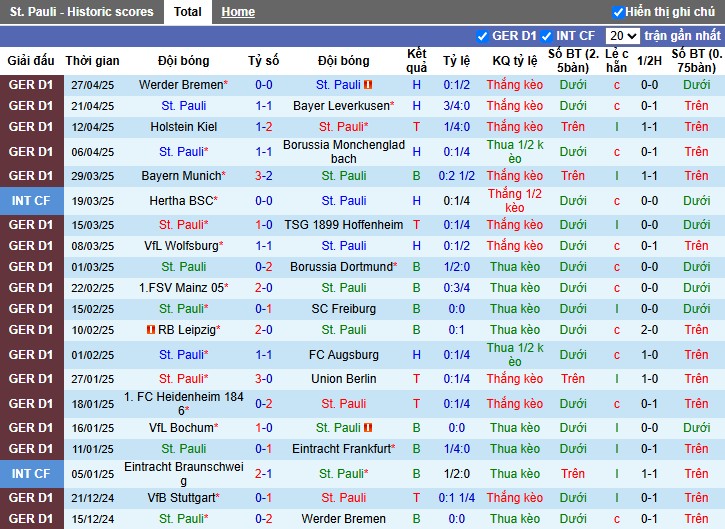Click the 3-2 score of Bayern Munich match
Screen dimensions: 725x529
(264, 176)
